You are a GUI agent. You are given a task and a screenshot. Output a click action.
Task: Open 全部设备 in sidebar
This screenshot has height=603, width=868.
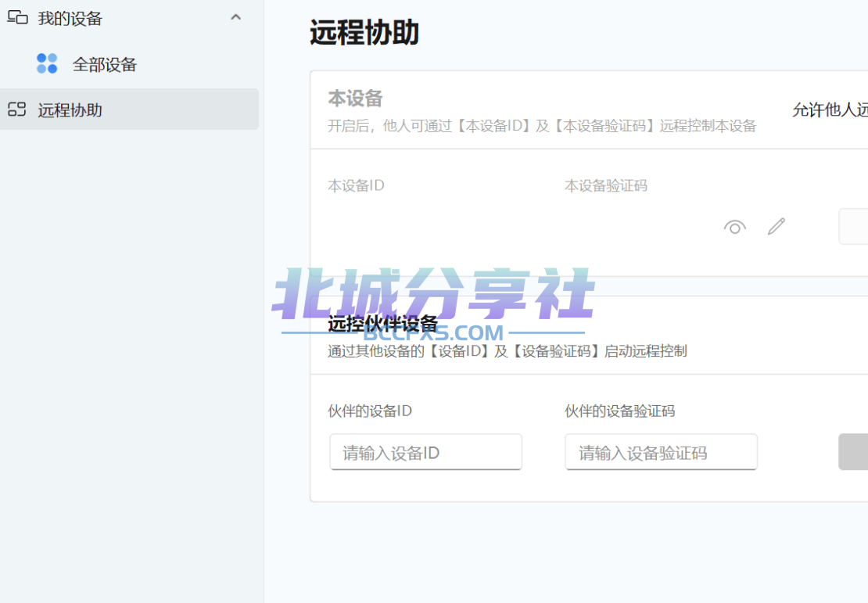point(105,64)
